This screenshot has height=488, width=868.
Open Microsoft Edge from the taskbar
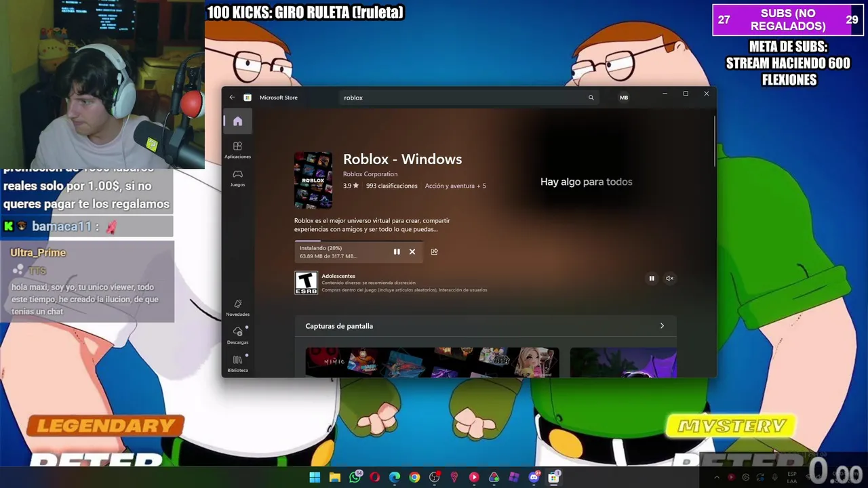tap(395, 477)
